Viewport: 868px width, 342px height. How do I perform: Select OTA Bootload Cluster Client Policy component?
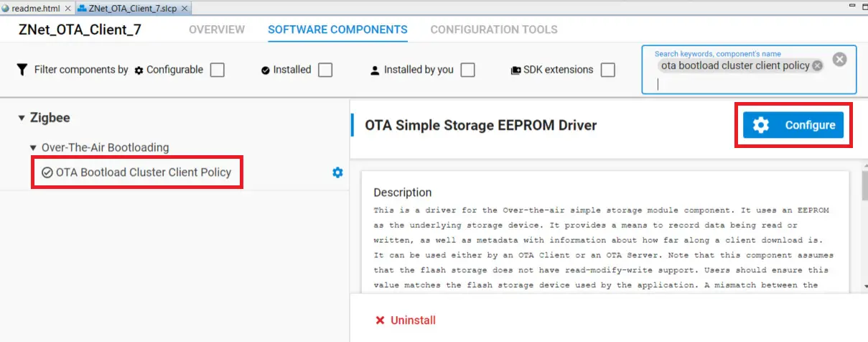[144, 172]
